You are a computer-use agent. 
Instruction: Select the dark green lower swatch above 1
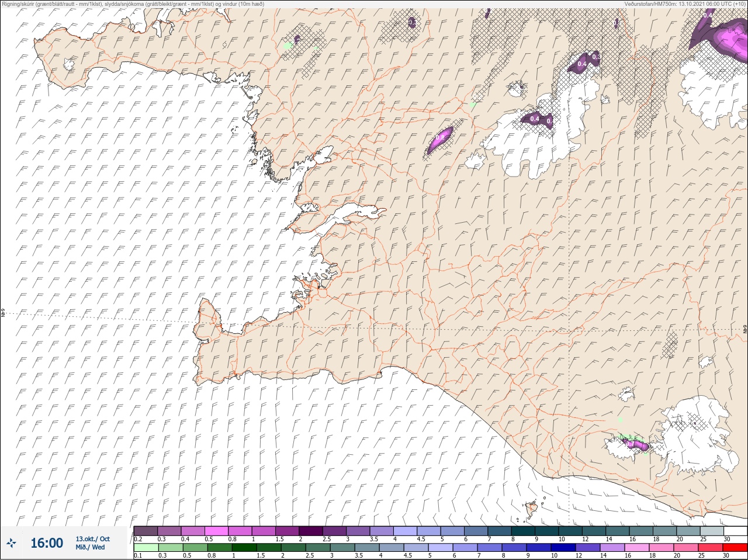[x=244, y=548]
